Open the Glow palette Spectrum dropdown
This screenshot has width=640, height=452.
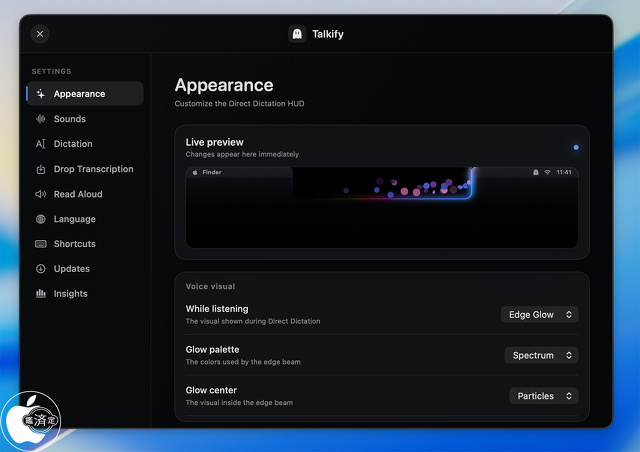[x=541, y=355]
